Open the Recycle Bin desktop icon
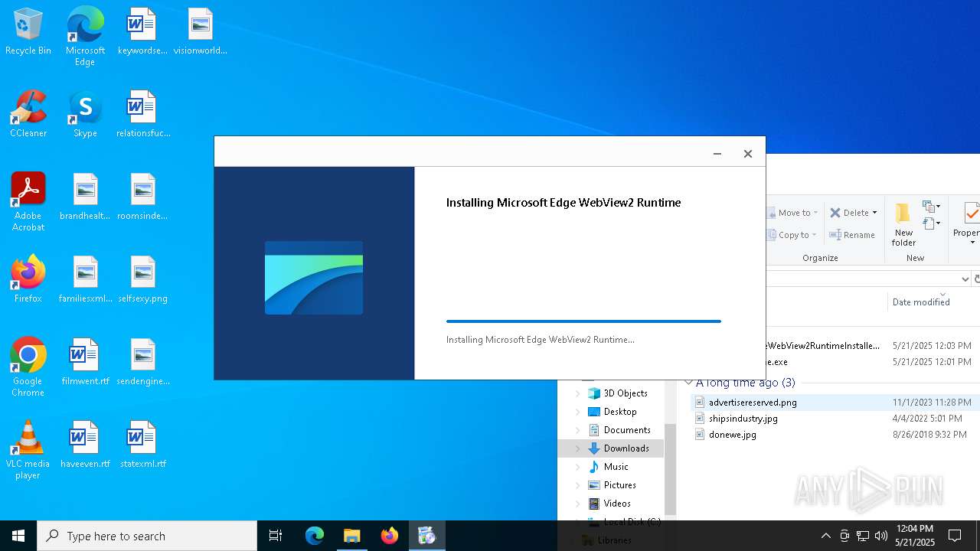The width and height of the screenshot is (980, 551). pyautogui.click(x=28, y=31)
